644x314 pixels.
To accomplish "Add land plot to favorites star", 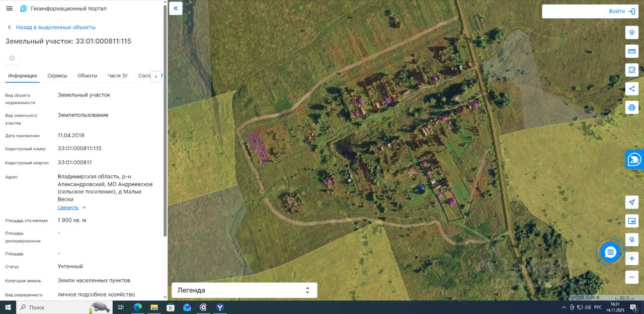I will [12, 58].
